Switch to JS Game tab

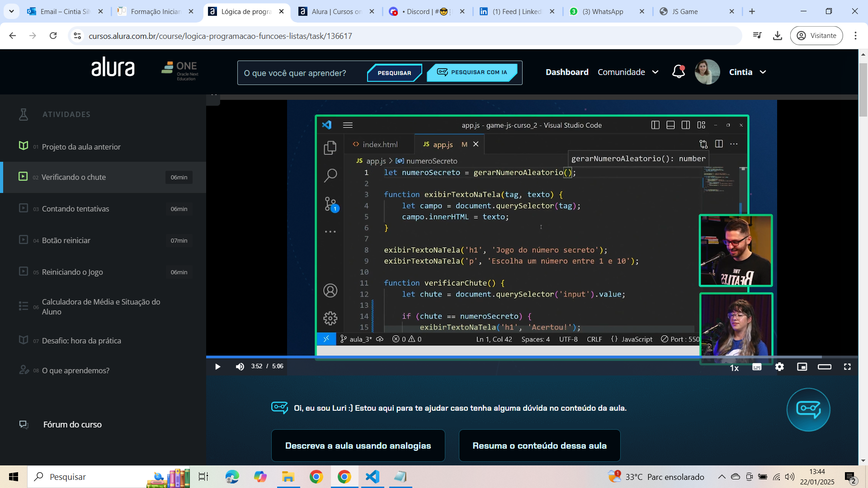[x=696, y=11]
